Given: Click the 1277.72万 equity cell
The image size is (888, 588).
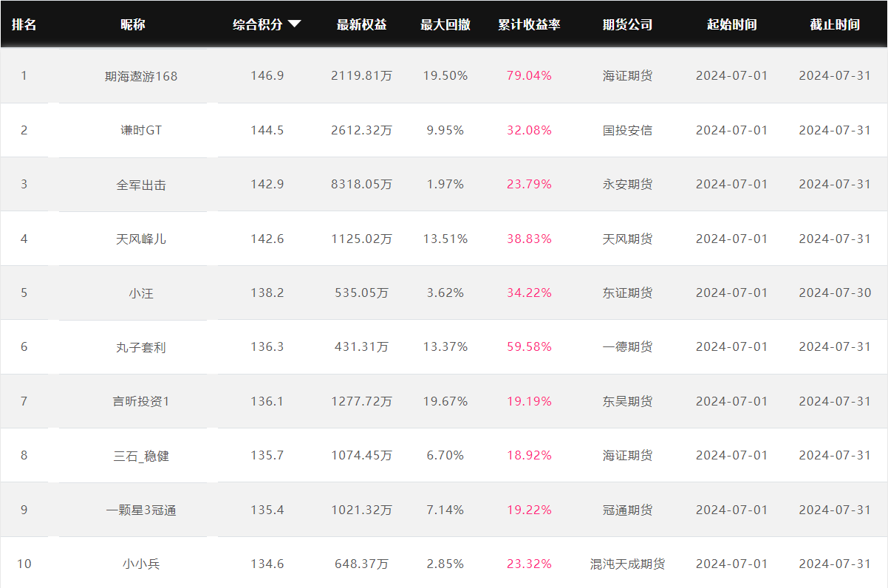Looking at the screenshot, I should pyautogui.click(x=362, y=401).
